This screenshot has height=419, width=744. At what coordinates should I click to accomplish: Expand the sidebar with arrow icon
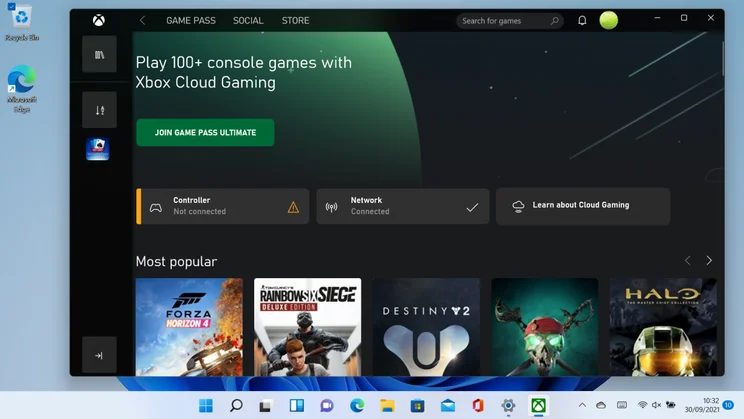coord(99,355)
